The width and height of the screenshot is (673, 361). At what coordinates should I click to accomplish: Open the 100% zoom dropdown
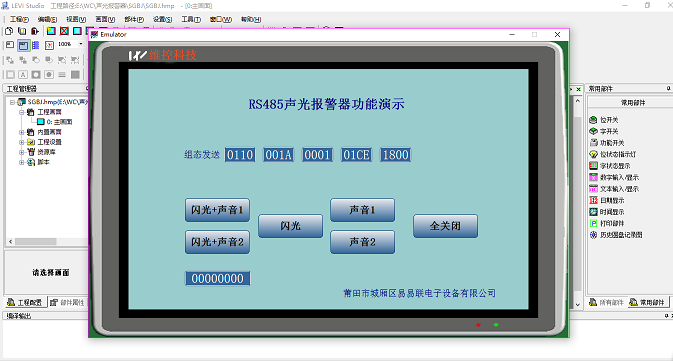pos(80,44)
